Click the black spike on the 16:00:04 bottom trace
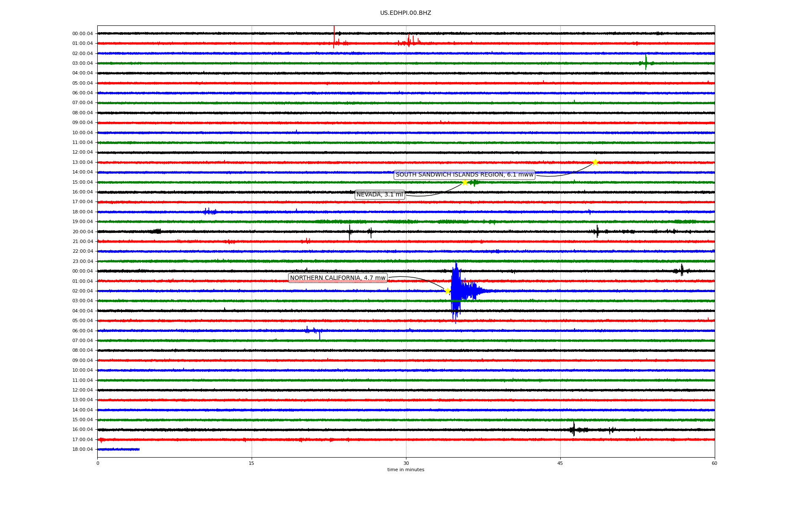Screen dimensions: 812x508 coord(573,429)
